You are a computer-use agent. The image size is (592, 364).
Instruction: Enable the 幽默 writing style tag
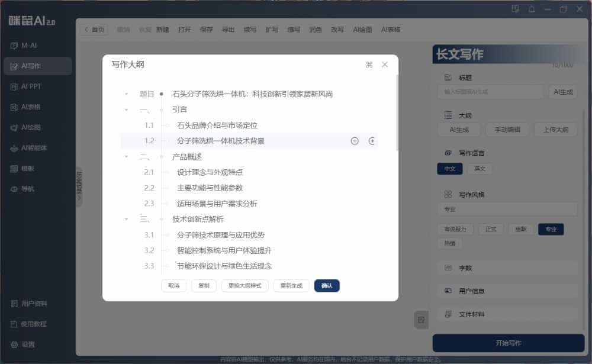[520, 229]
